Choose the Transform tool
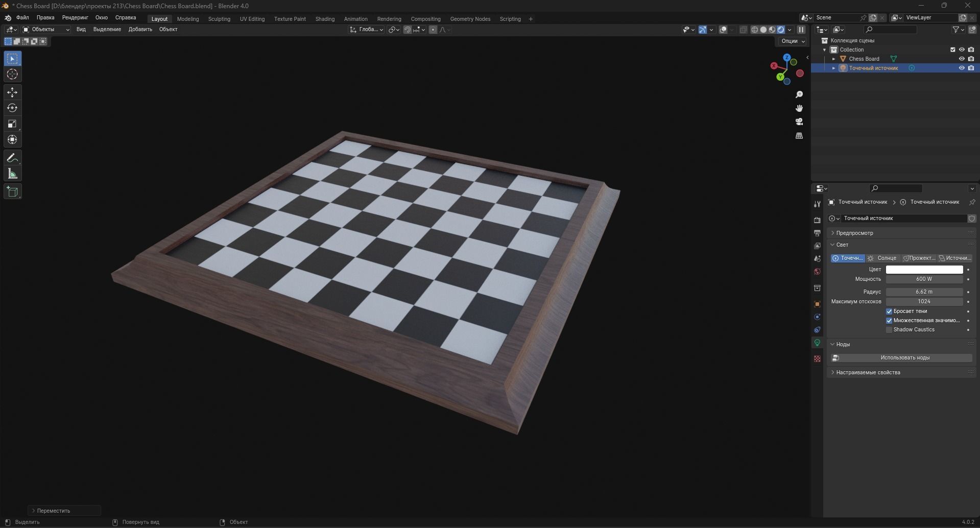 12,140
